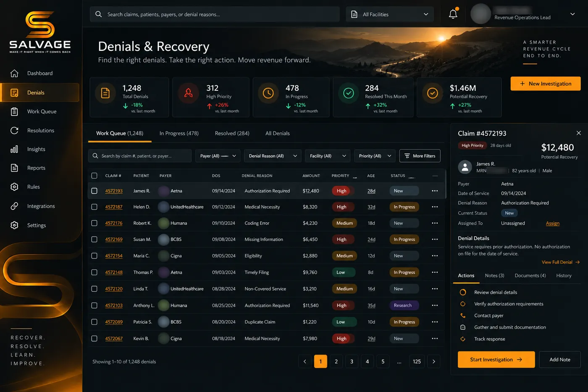Toggle the select-all checkbox in table header

(94, 176)
